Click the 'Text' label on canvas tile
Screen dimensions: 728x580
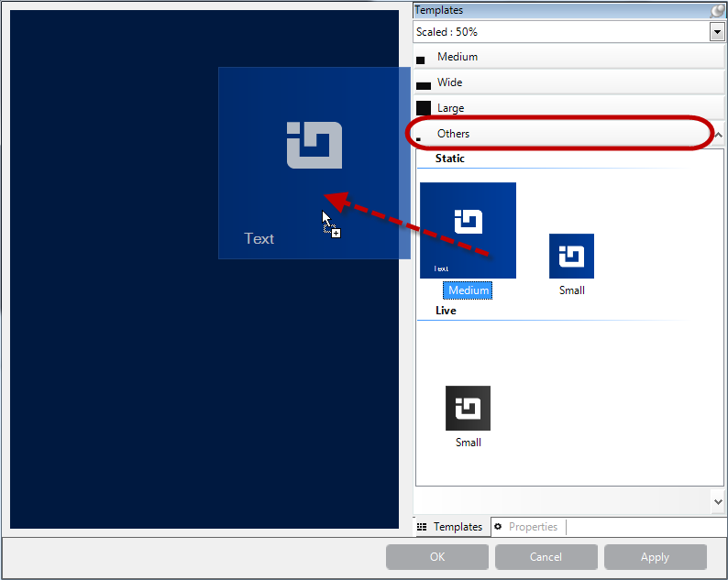pyautogui.click(x=259, y=238)
